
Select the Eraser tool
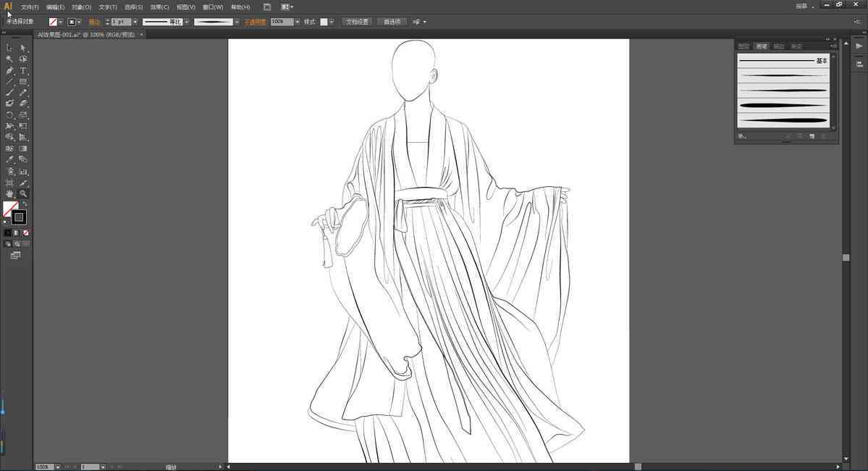tap(23, 103)
